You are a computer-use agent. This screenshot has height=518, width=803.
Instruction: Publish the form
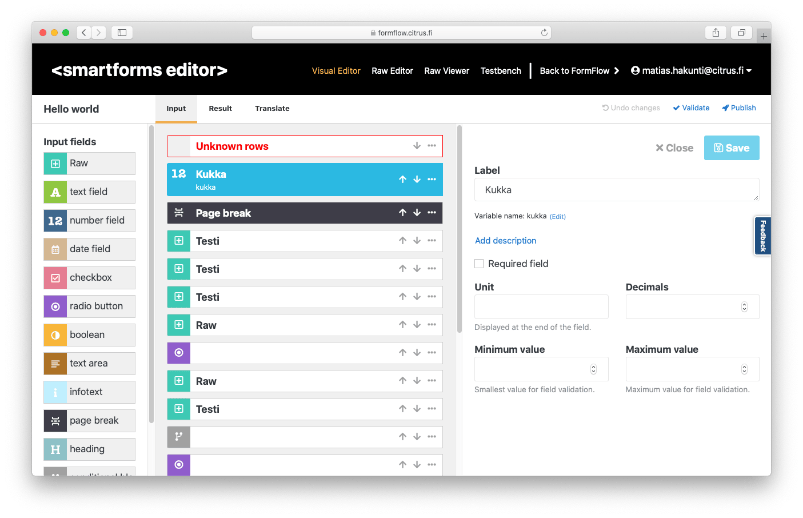738,108
